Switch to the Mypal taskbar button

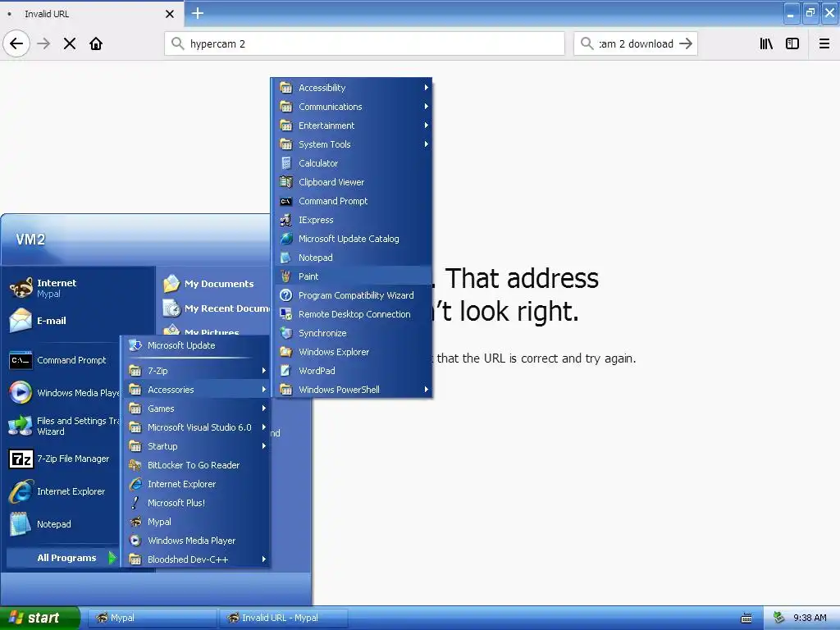point(152,619)
